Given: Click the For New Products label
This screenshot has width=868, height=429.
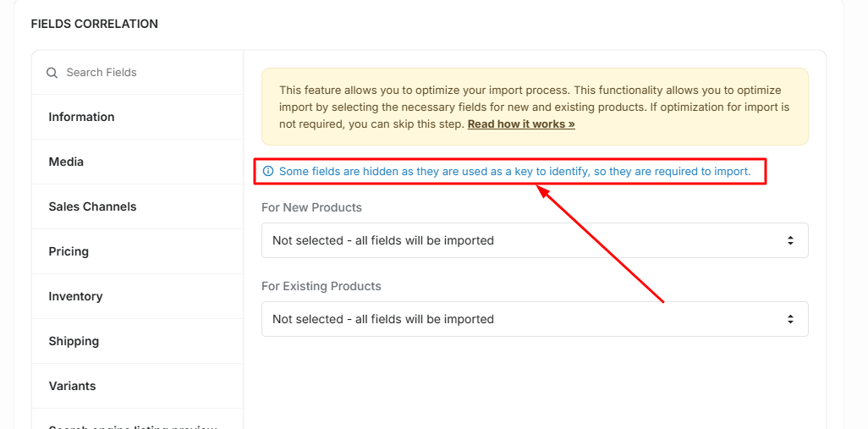Looking at the screenshot, I should pos(311,207).
